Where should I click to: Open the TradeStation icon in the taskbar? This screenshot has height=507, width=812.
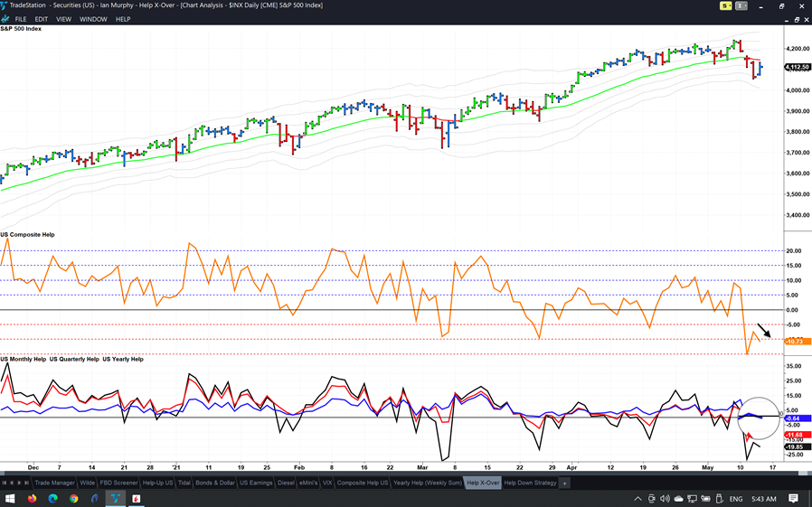(x=116, y=499)
